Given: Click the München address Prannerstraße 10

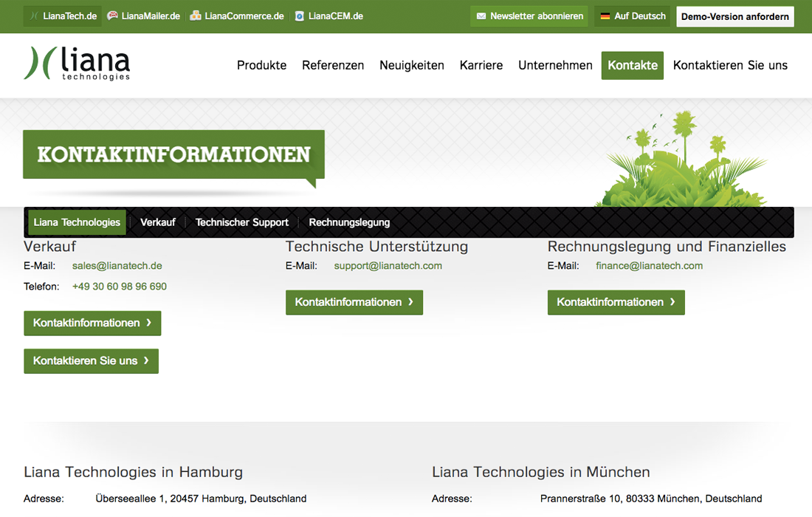Looking at the screenshot, I should coord(651,499).
